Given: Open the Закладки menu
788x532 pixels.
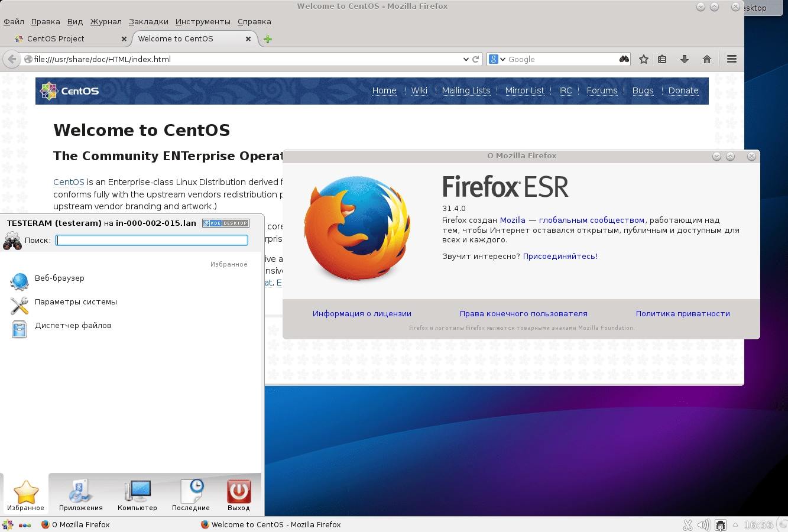Looking at the screenshot, I should click(x=148, y=21).
